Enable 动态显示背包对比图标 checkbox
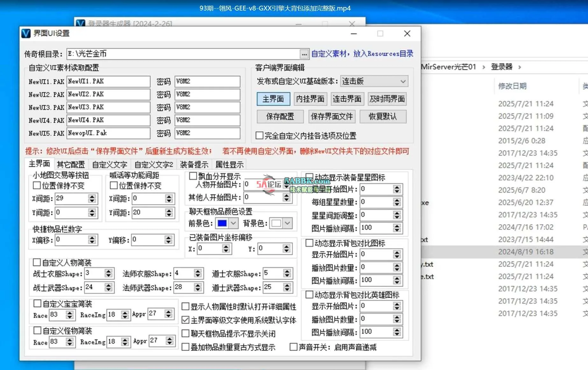The width and height of the screenshot is (588, 370). pyautogui.click(x=309, y=243)
